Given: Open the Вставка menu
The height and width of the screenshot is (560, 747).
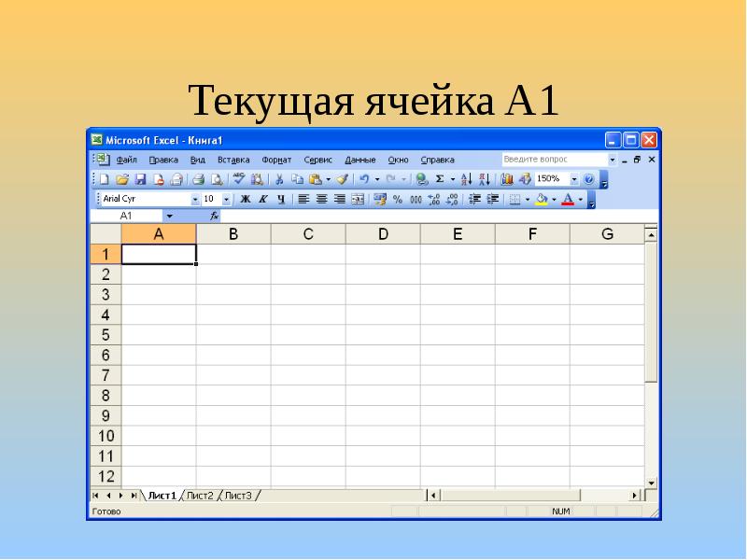Looking at the screenshot, I should (x=235, y=160).
